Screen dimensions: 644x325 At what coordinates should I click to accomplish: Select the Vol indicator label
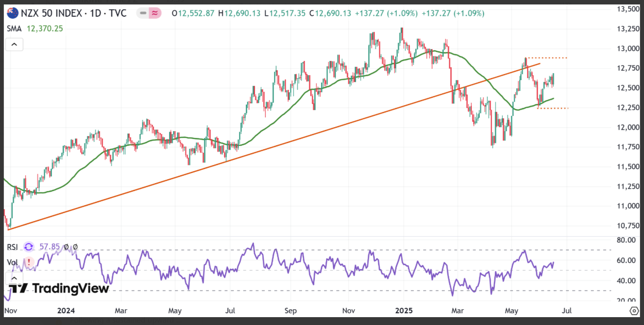click(x=13, y=262)
